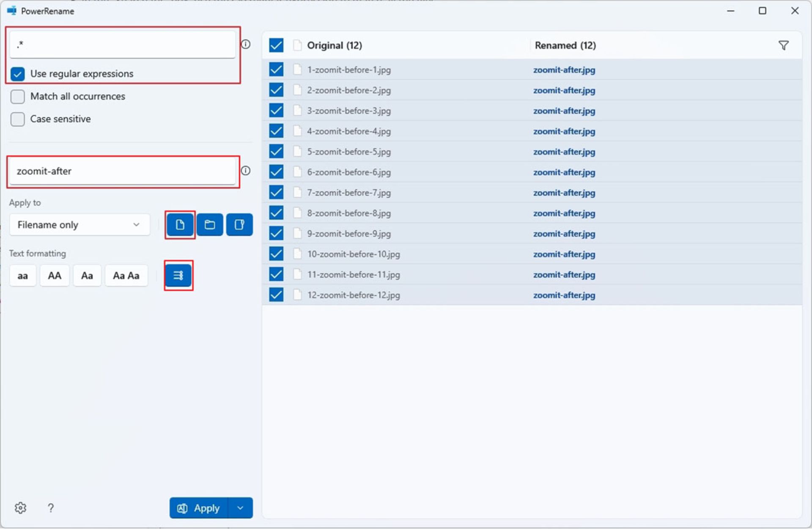This screenshot has height=529, width=812.
Task: Select UPPERCASE AA text formatting option
Action: coord(56,275)
